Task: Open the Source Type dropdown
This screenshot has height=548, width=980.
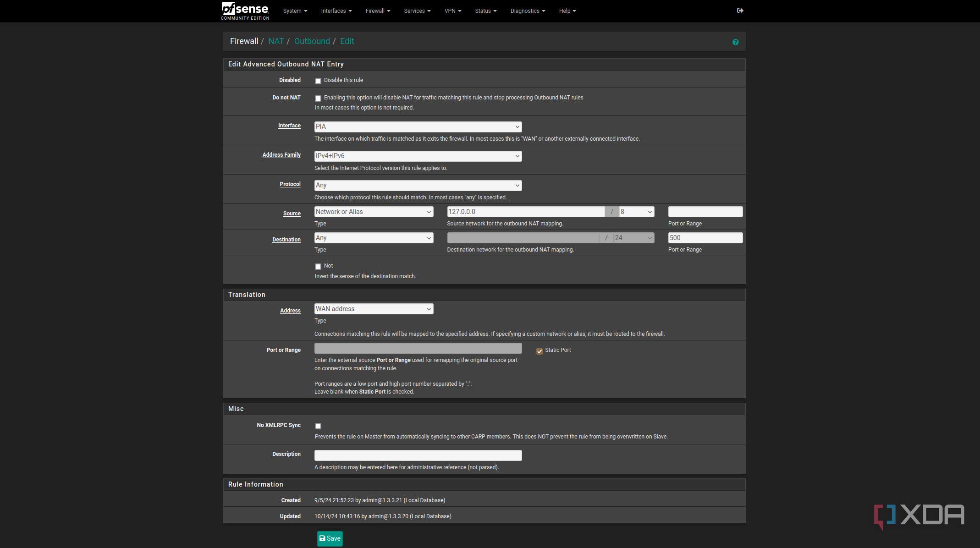Action: pyautogui.click(x=373, y=212)
